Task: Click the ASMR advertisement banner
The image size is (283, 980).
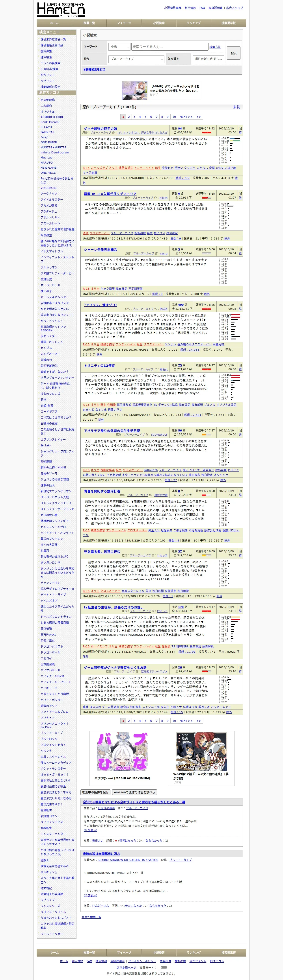Action: [x=162, y=90]
